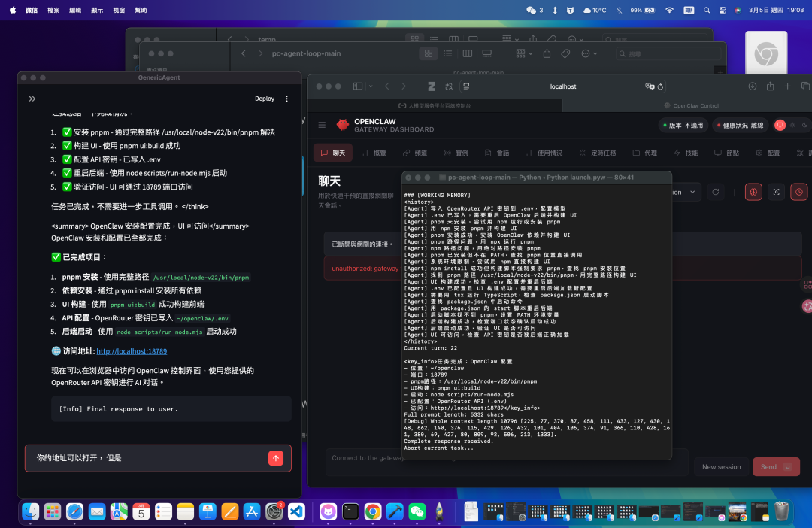This screenshot has width=812, height=528.
Task: Click the sidebar chevron dropdown in Safari
Action: pyautogui.click(x=371, y=86)
